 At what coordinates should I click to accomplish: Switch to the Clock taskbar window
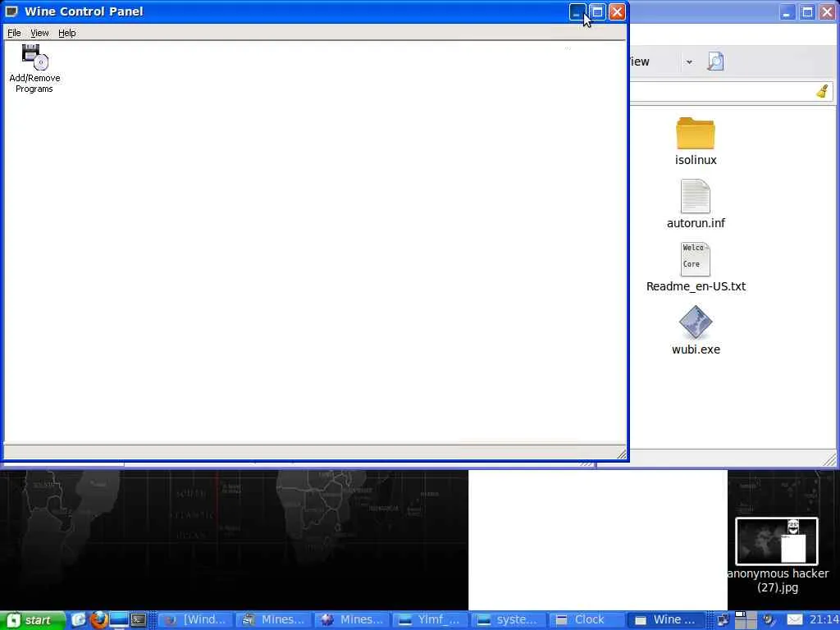(x=587, y=620)
